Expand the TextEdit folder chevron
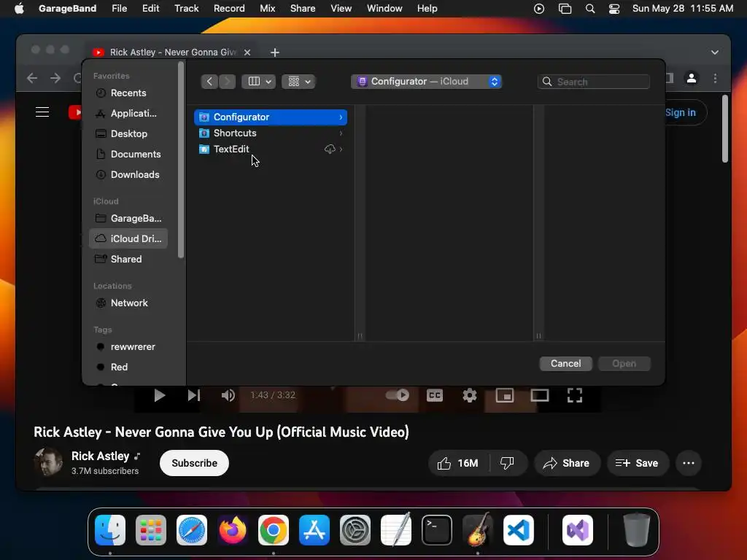Image resolution: width=747 pixels, height=560 pixels. pos(341,149)
